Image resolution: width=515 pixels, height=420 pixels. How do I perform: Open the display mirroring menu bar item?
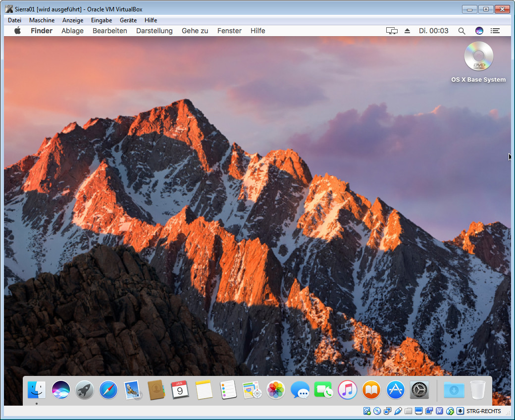click(392, 31)
